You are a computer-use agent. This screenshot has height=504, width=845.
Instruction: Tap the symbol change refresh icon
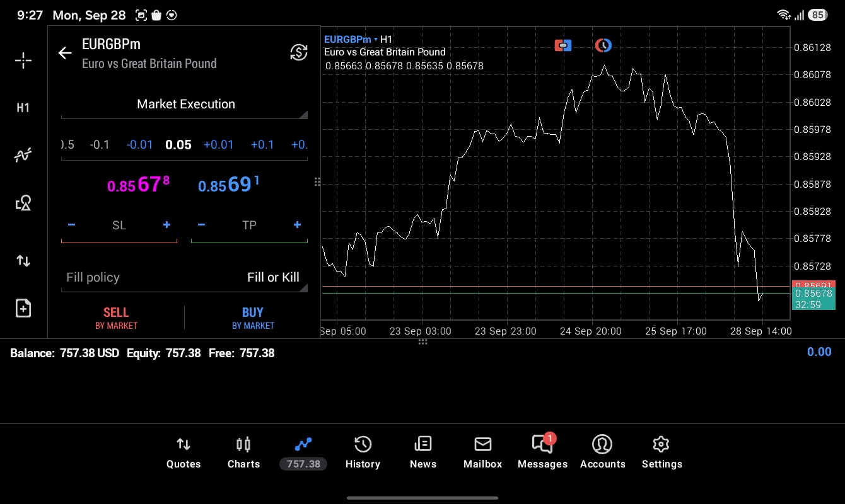(299, 52)
